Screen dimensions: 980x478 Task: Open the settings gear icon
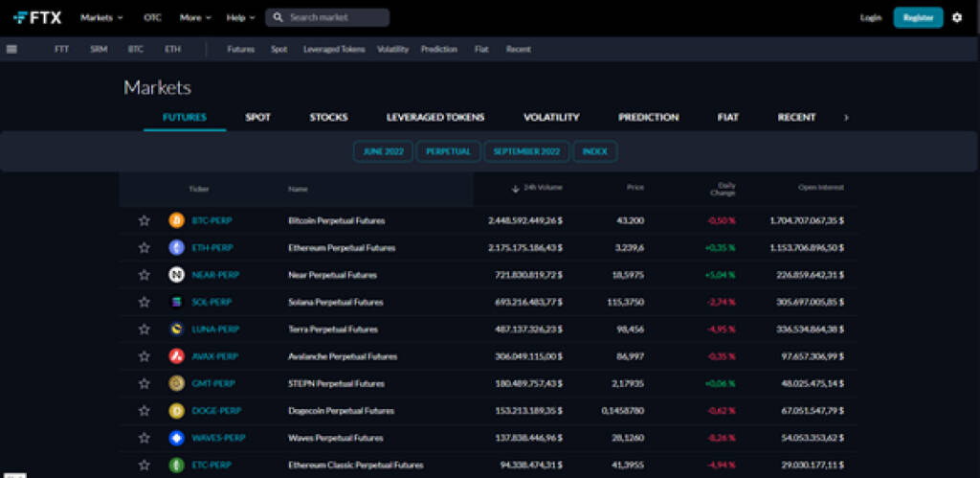957,17
